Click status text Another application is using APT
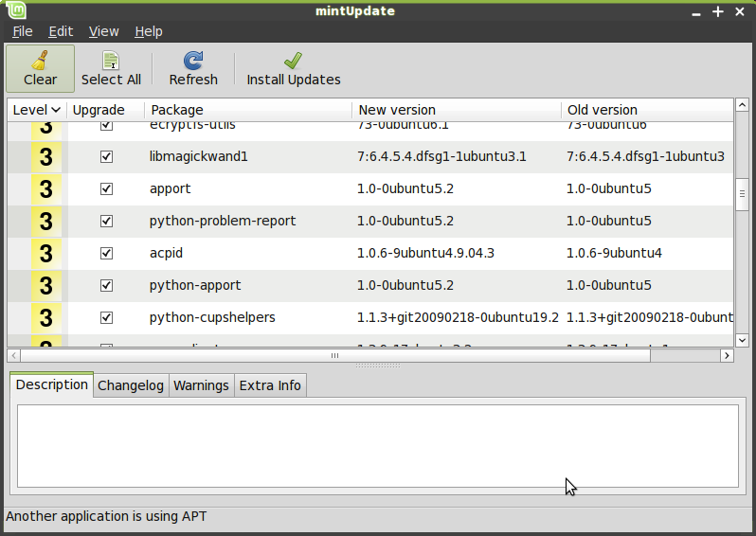 coord(106,516)
